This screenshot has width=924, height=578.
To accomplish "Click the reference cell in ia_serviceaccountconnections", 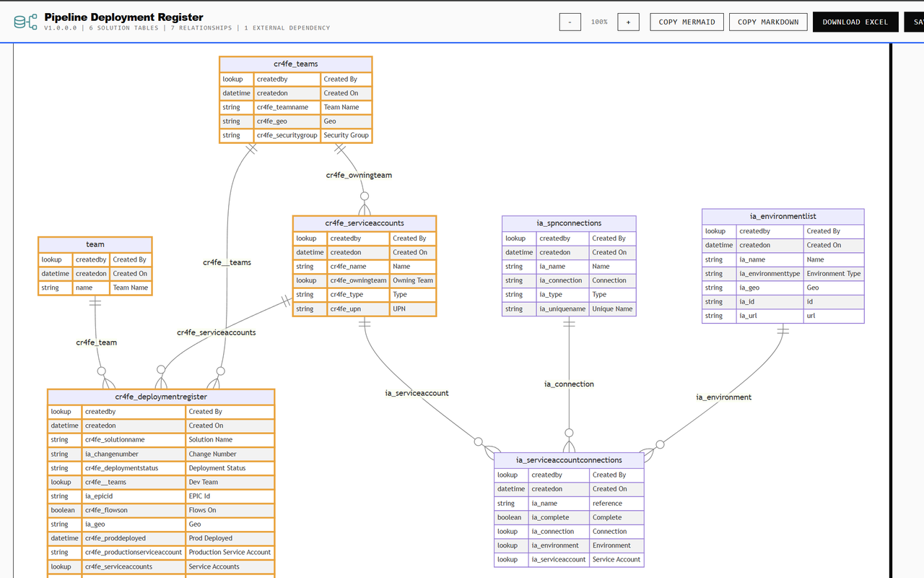I will click(616, 503).
